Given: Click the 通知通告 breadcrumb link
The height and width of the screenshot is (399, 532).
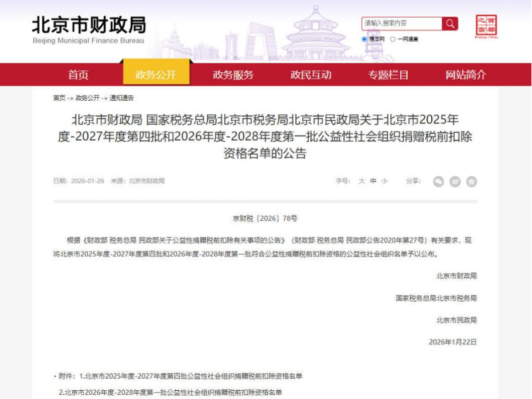Looking at the screenshot, I should pyautogui.click(x=121, y=98).
